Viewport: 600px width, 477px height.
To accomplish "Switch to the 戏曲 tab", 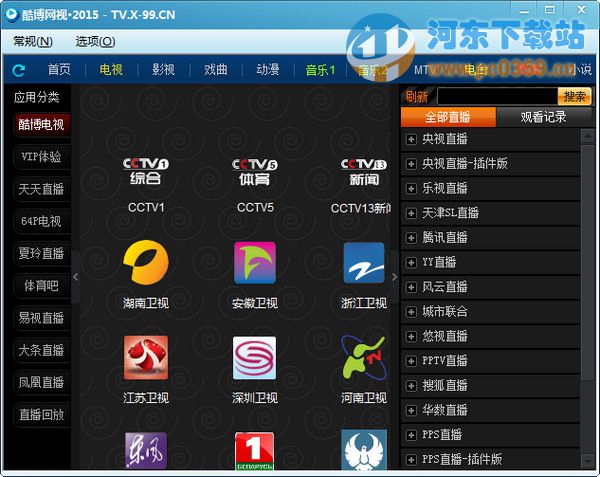I will [x=215, y=70].
